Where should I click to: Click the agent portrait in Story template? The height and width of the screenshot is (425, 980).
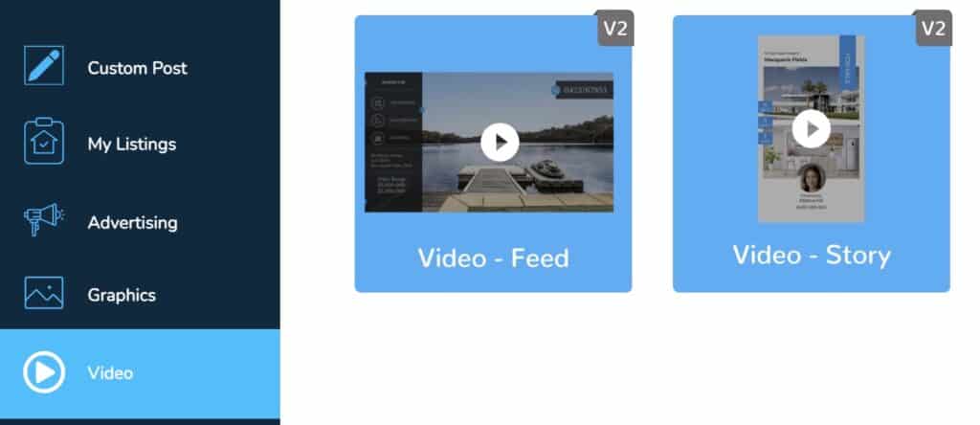pyautogui.click(x=812, y=177)
